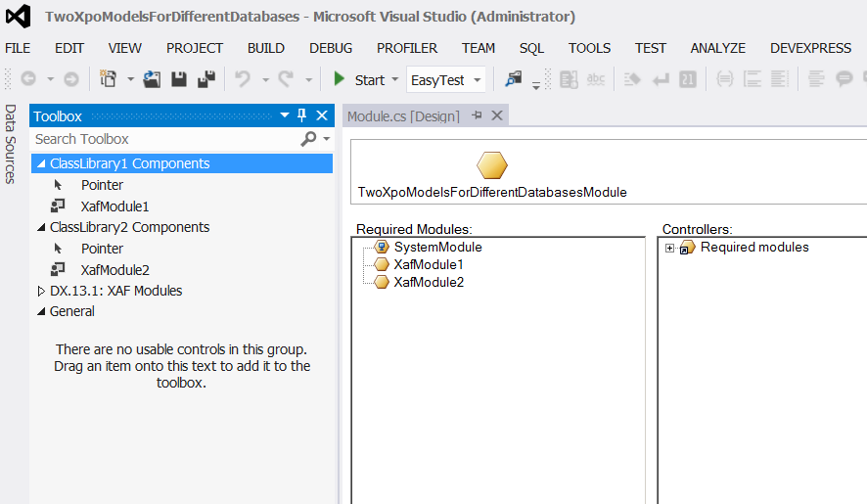
Task: Select XafModule1 label in the Toolbox
Action: coord(115,206)
